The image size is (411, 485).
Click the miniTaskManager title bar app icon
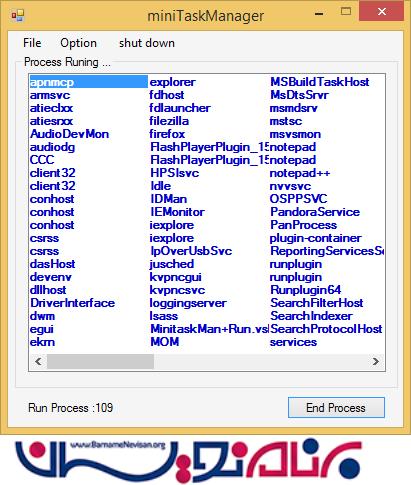pyautogui.click(x=17, y=15)
